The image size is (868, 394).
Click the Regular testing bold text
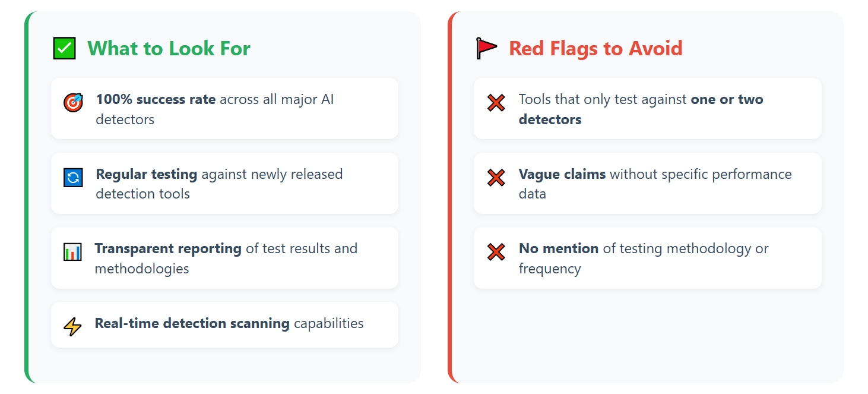[x=147, y=174]
